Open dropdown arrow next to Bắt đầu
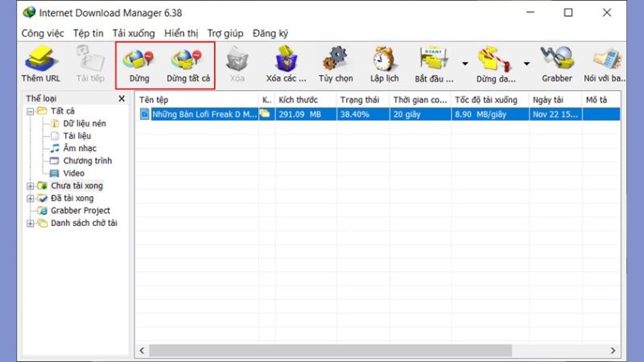 pos(465,64)
